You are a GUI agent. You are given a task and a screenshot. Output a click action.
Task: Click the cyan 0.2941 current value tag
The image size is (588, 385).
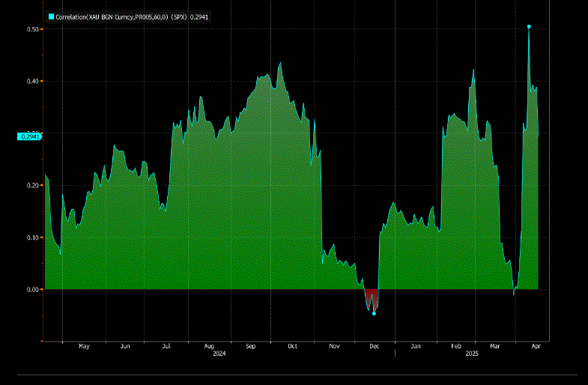pyautogui.click(x=30, y=136)
